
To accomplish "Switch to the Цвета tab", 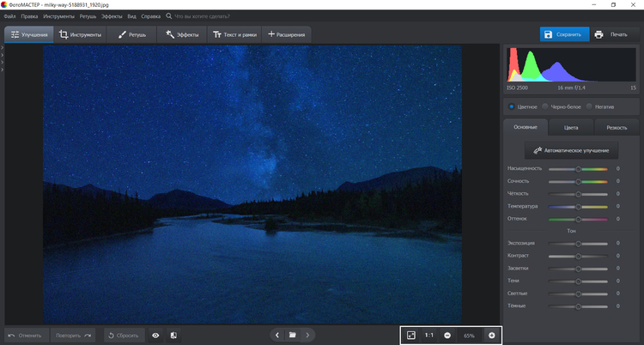I will [571, 127].
